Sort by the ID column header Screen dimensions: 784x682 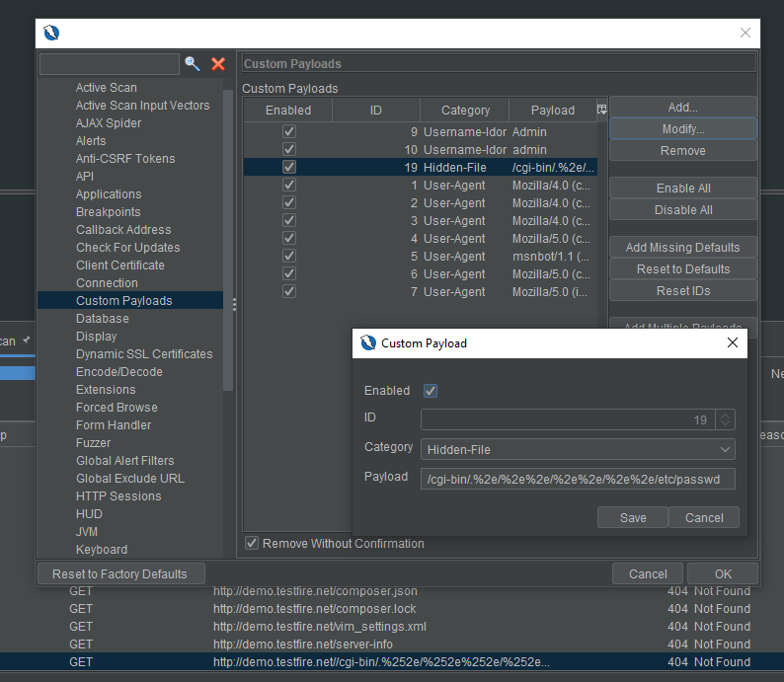pos(375,110)
